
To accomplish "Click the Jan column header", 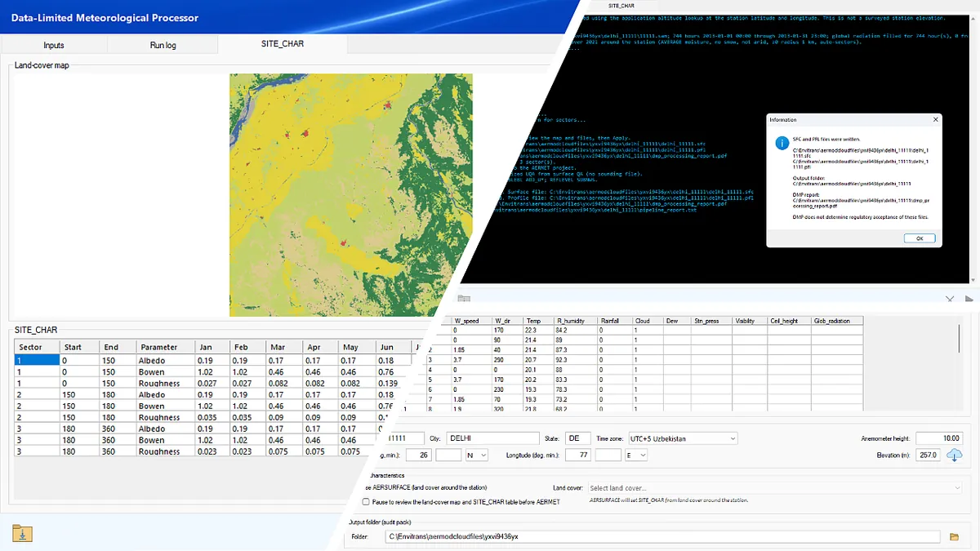I will pyautogui.click(x=212, y=347).
